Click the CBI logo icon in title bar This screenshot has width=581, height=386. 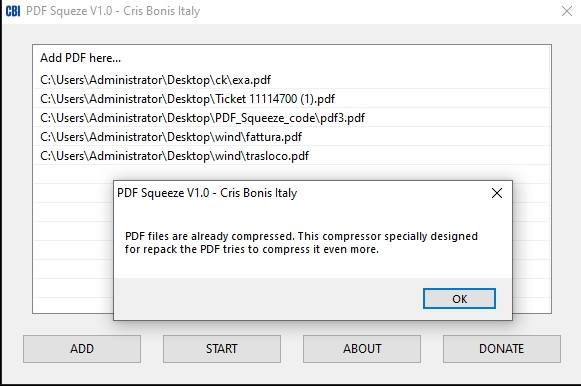point(13,11)
